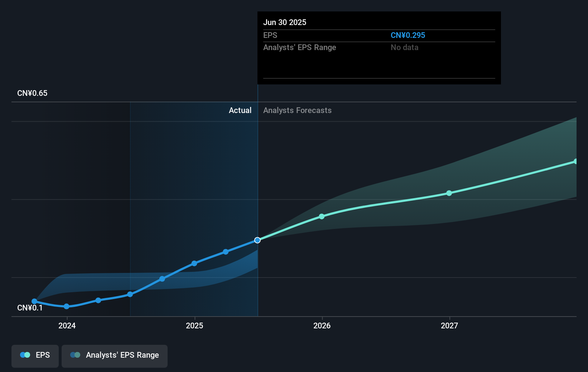
Task: Click the first EPS point at chart's left edge
Action: click(x=34, y=302)
